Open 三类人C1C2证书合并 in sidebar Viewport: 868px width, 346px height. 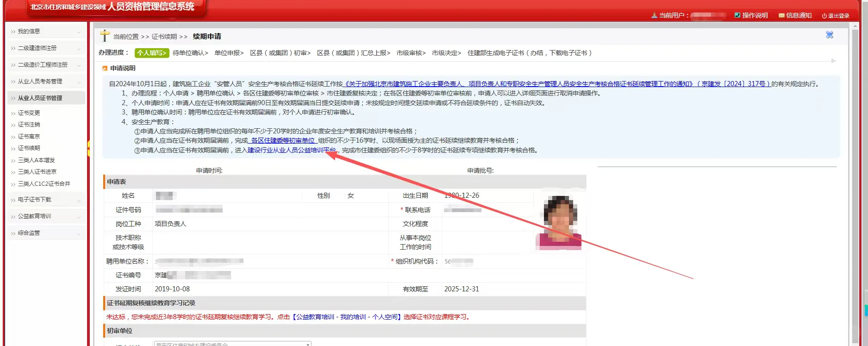click(x=44, y=184)
